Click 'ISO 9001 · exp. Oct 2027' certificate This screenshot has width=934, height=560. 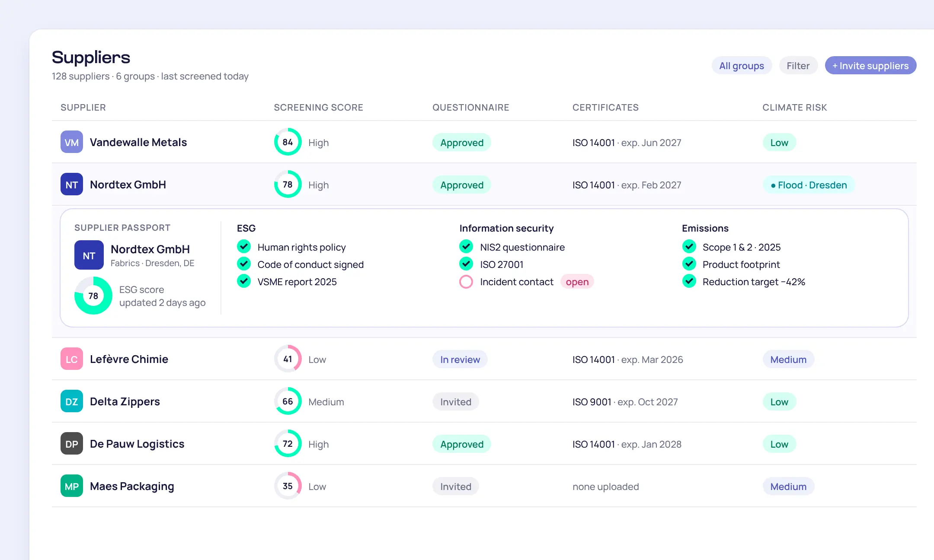[x=625, y=402]
